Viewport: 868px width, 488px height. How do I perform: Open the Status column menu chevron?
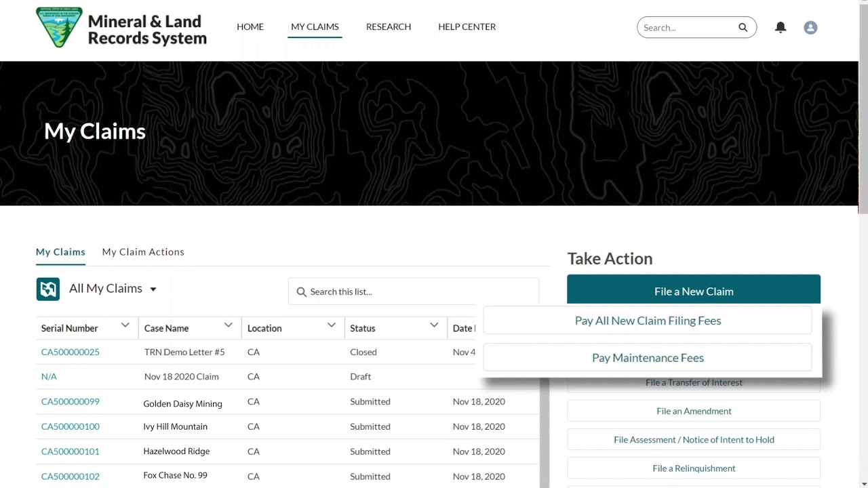click(x=433, y=325)
